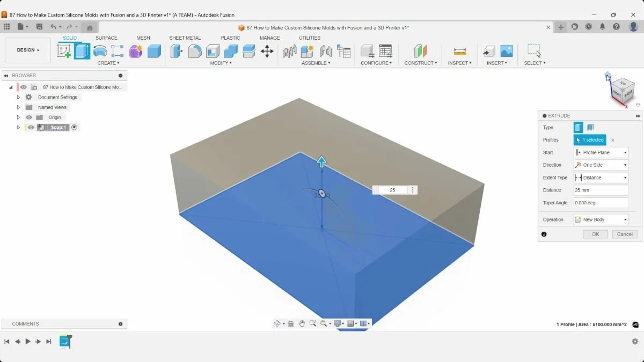Toggle visibility of Soap:1 component

point(31,128)
